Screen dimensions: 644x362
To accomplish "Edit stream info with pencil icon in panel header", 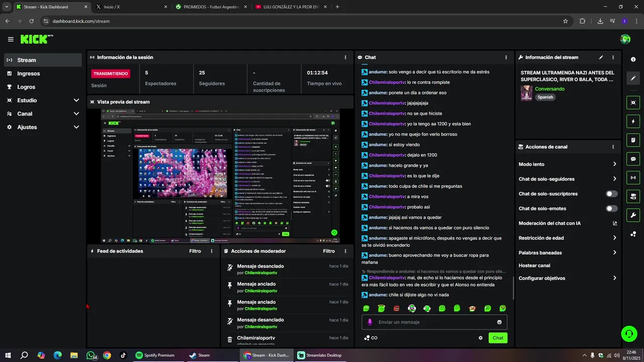I will (601, 57).
